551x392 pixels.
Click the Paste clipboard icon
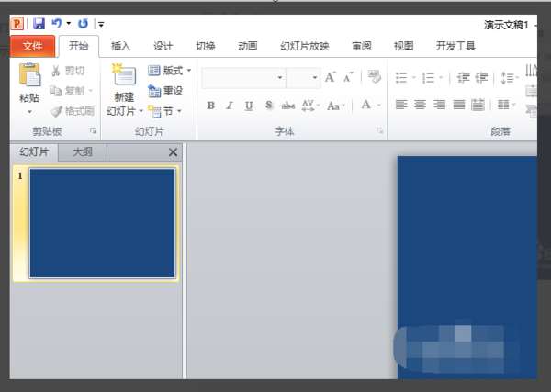click(29, 74)
